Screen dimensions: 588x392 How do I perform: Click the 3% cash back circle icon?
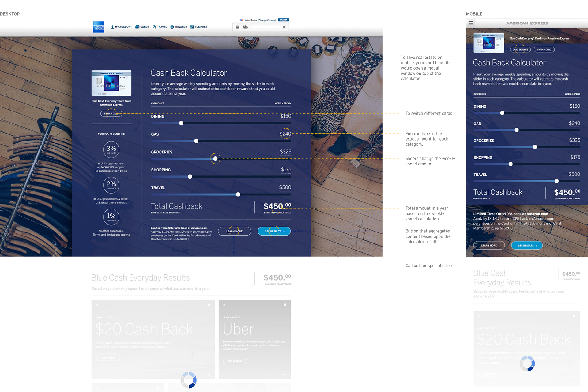click(x=111, y=149)
